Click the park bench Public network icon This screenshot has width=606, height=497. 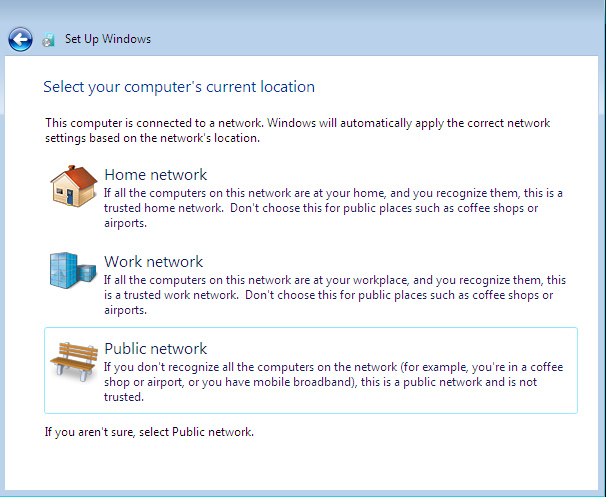[x=74, y=362]
